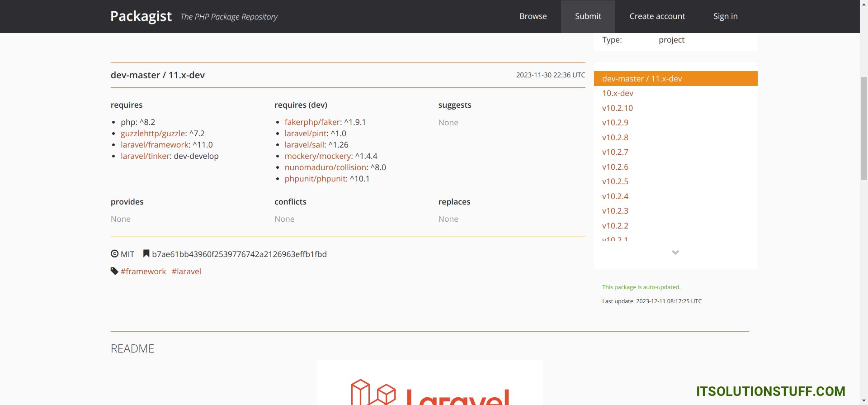This screenshot has height=405, width=868.
Task: Open the phpunit/phpunit package link
Action: tap(316, 179)
